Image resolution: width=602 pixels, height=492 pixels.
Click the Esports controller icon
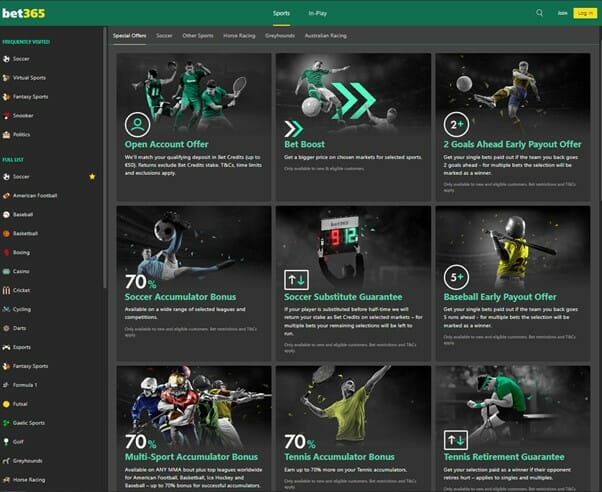click(6, 347)
